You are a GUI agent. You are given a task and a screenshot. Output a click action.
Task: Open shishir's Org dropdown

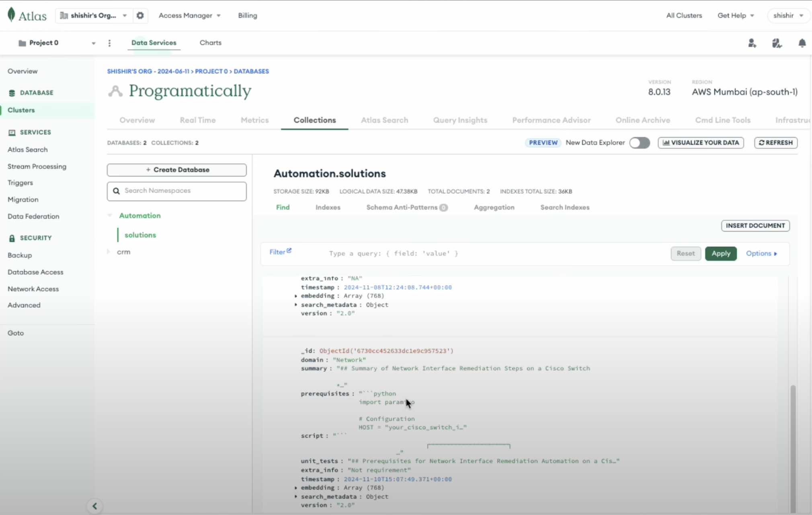coord(93,15)
